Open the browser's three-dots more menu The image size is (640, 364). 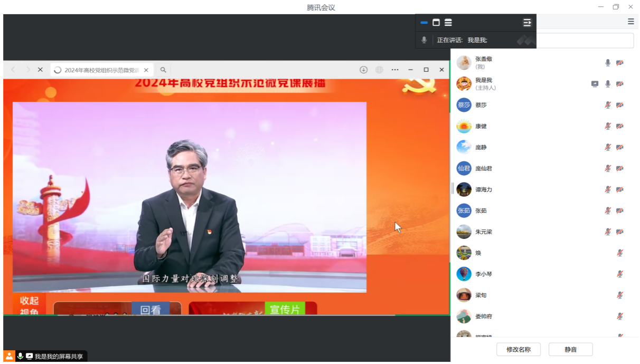point(395,70)
